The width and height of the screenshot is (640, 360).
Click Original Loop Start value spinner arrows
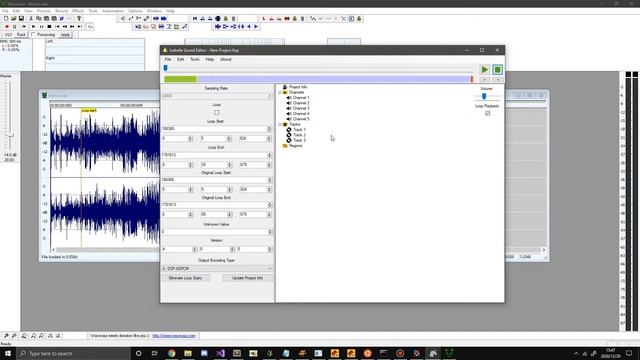pyautogui.click(x=269, y=180)
